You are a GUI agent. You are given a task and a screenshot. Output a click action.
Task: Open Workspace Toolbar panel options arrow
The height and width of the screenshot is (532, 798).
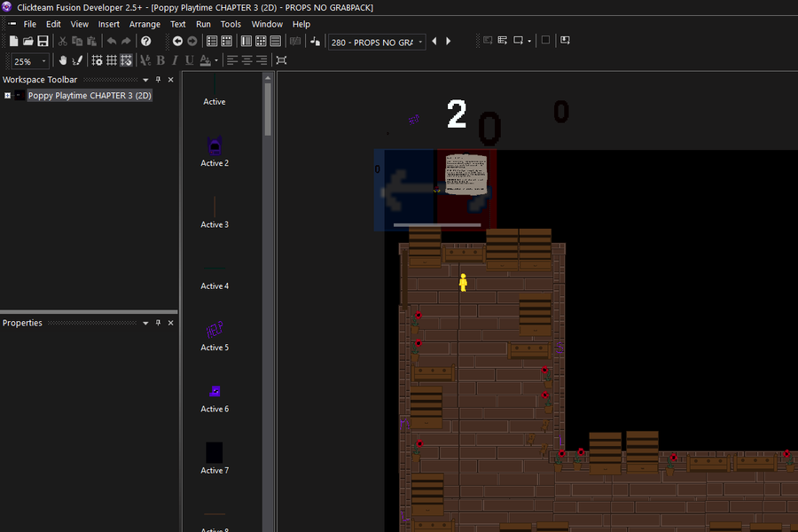click(x=145, y=80)
